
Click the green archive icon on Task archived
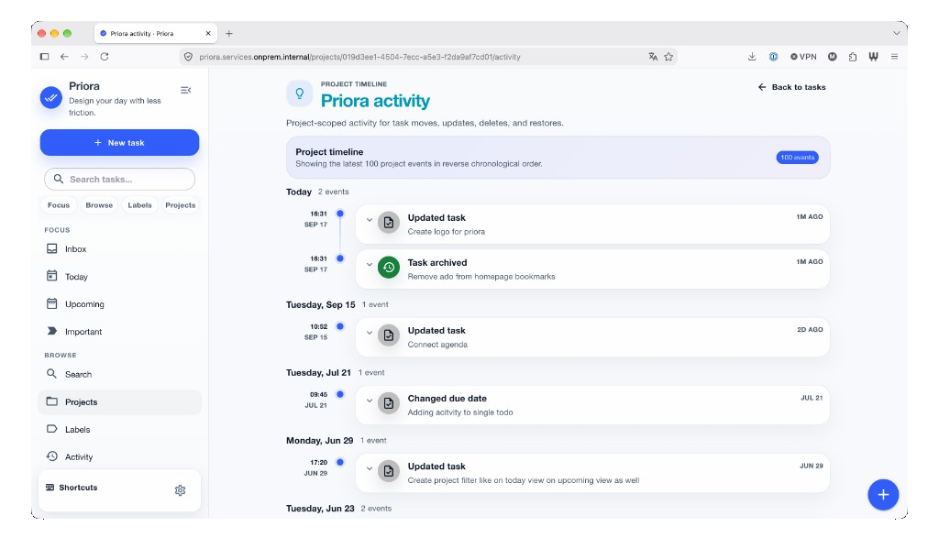click(x=389, y=268)
